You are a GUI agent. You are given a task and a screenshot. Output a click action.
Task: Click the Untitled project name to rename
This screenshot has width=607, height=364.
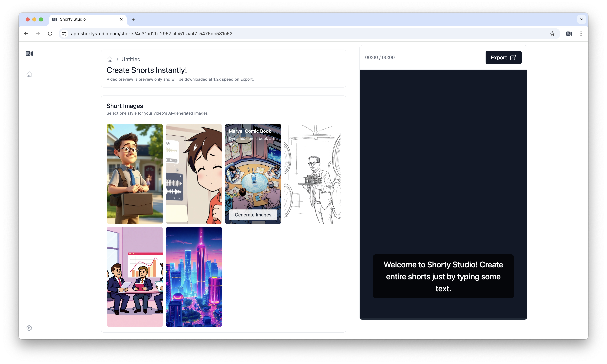coord(130,59)
